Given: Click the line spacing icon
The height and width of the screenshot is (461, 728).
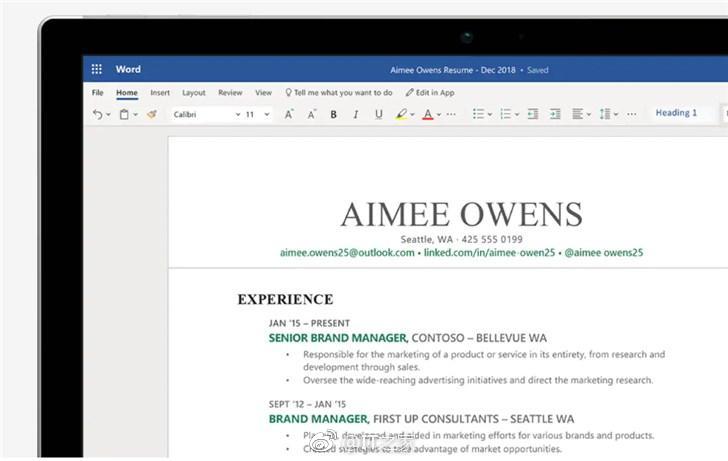Looking at the screenshot, I should [x=605, y=114].
